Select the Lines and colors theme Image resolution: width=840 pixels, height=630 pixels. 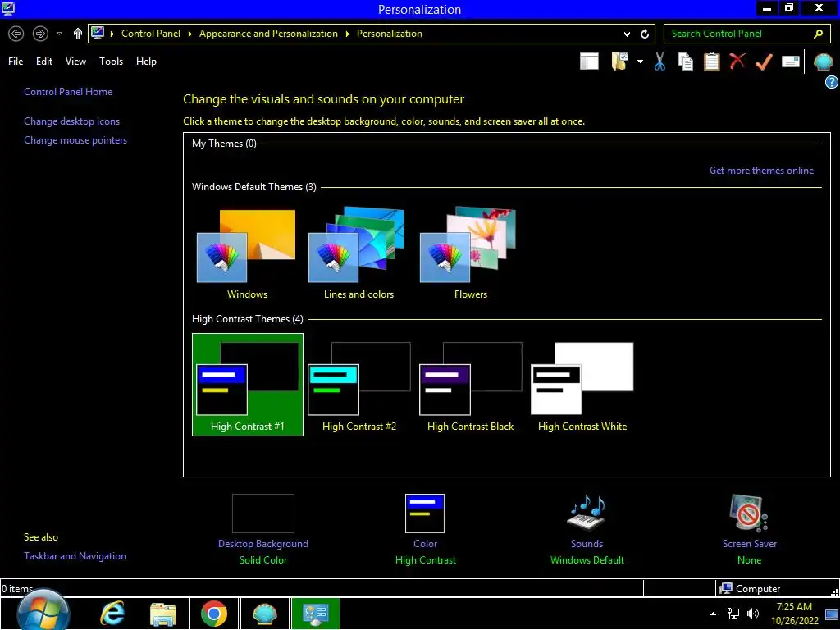coord(358,253)
